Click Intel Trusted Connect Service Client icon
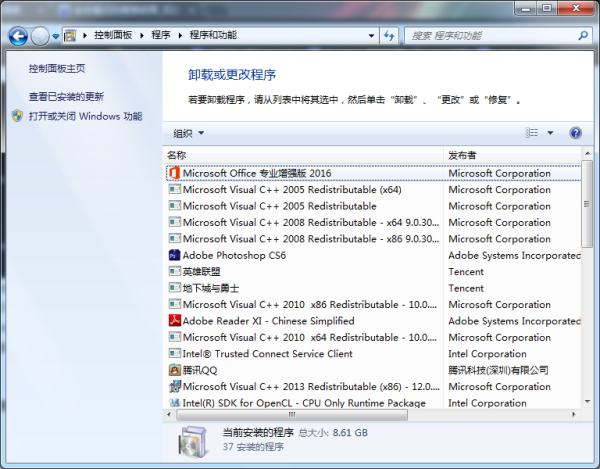Viewport: 600px width, 469px height. click(x=174, y=353)
